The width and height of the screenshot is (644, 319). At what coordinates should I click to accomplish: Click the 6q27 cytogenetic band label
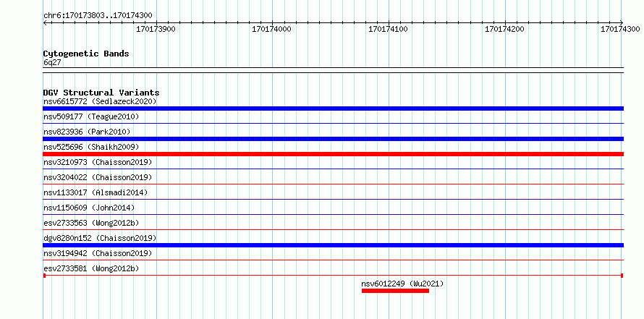tap(52, 62)
